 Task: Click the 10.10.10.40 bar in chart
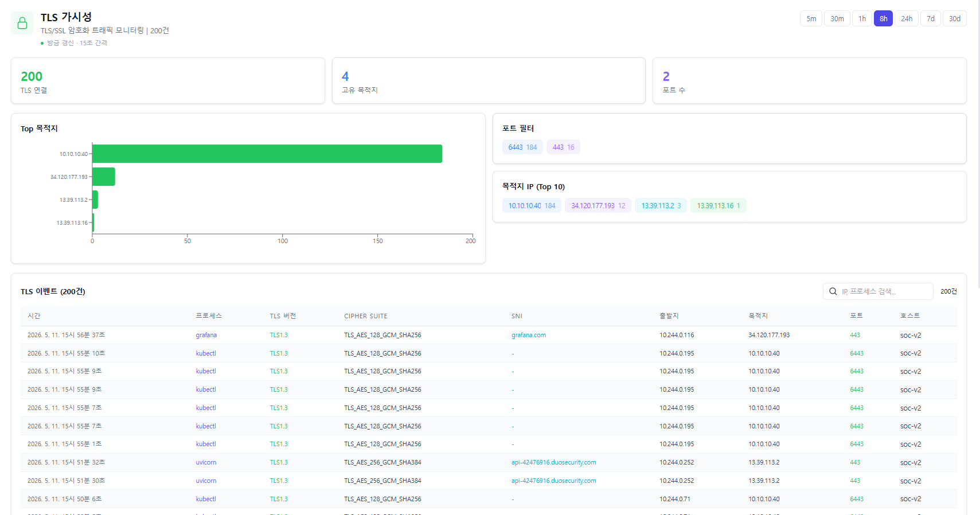click(x=267, y=154)
